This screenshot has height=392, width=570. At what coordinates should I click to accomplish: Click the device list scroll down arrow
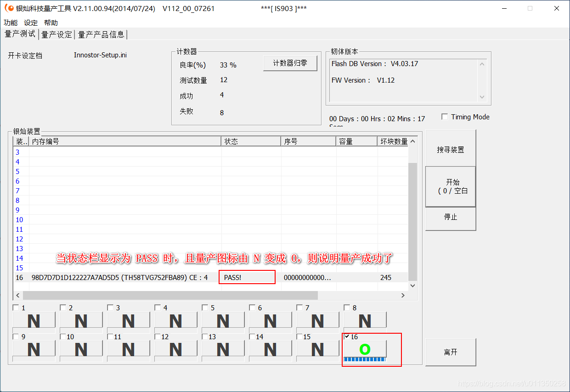412,286
